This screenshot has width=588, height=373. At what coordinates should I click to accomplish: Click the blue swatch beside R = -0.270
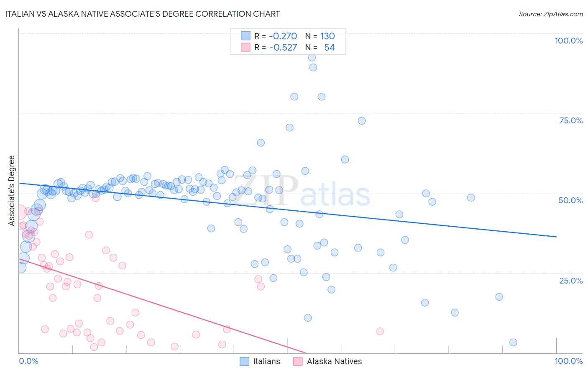(245, 36)
